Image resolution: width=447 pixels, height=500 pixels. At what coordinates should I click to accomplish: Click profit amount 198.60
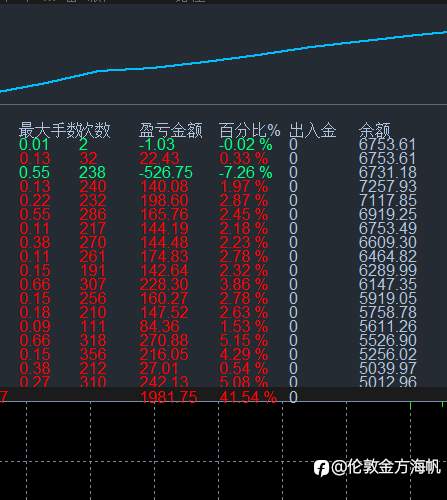click(164, 201)
